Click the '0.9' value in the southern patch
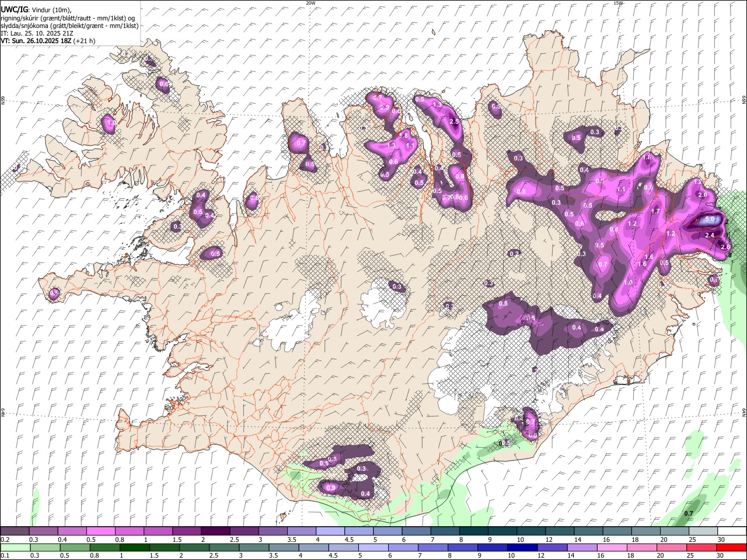Screen dimensions: 747x560 coord(331,488)
